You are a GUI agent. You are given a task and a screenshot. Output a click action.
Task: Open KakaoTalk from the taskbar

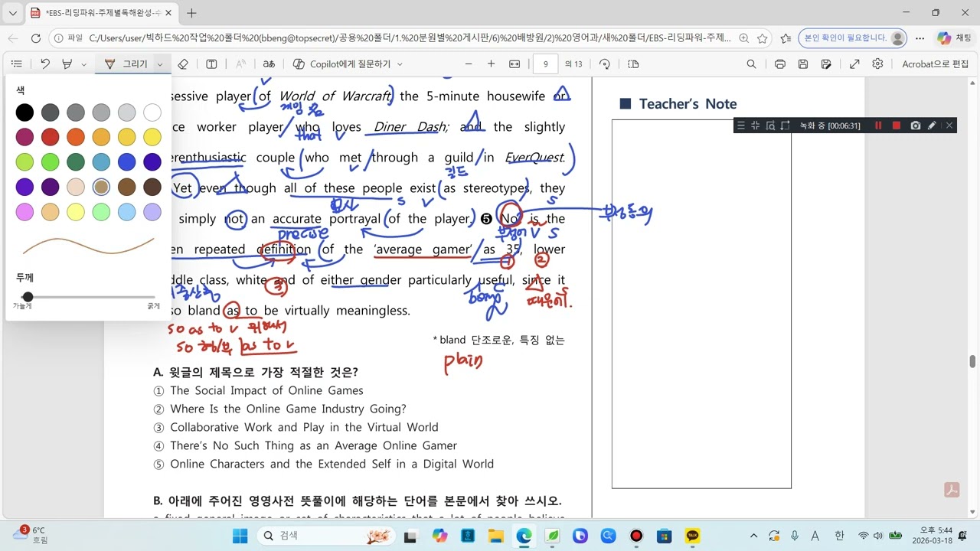(692, 536)
